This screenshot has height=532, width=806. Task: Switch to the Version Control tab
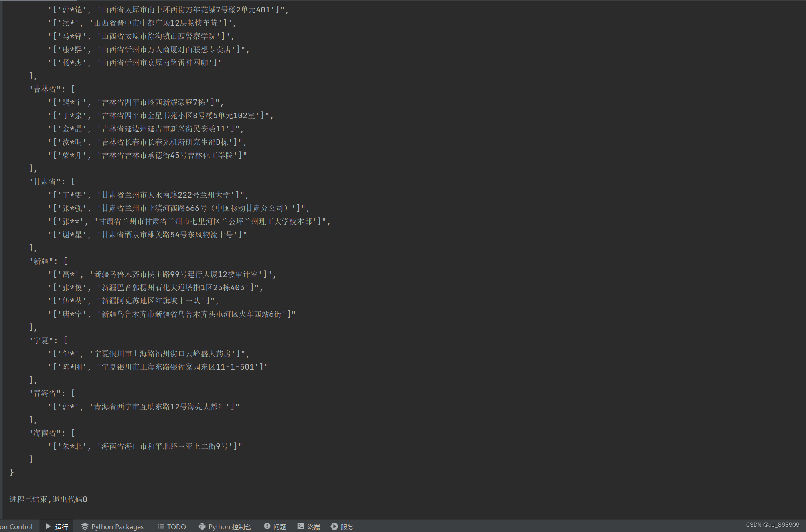click(17, 526)
